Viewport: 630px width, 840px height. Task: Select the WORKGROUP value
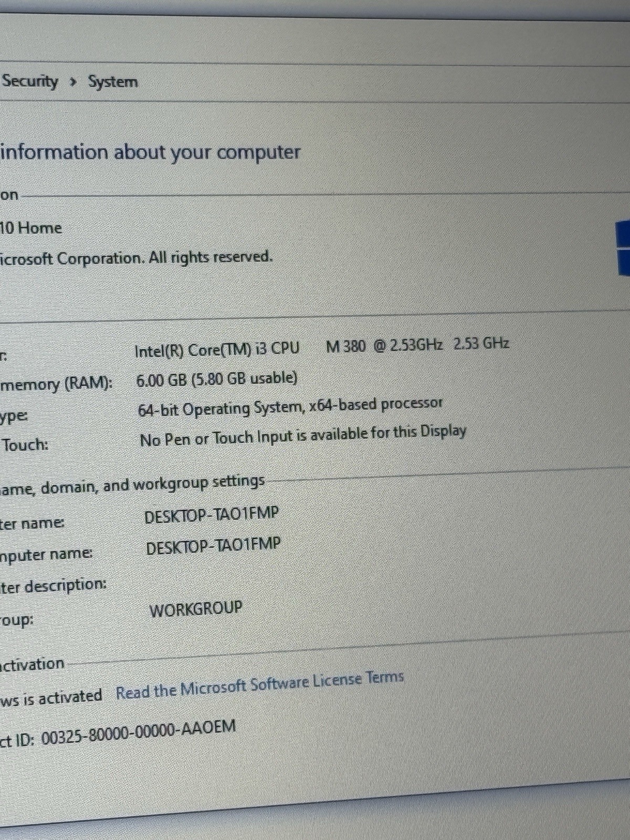(196, 610)
